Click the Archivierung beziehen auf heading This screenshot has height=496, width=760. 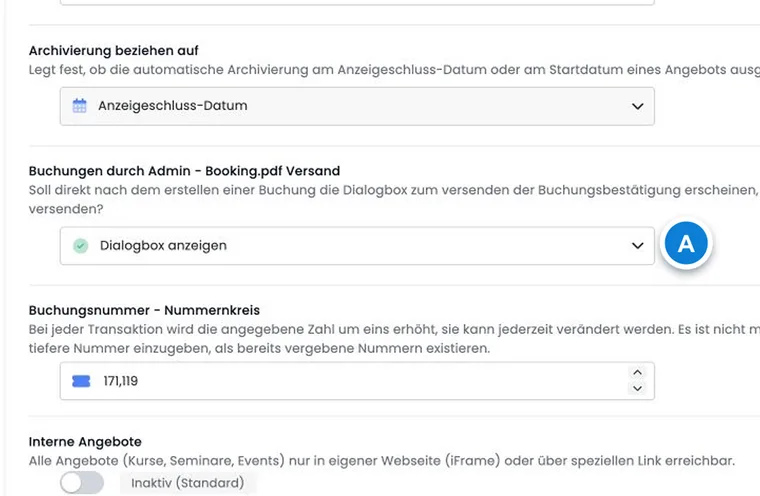[113, 50]
